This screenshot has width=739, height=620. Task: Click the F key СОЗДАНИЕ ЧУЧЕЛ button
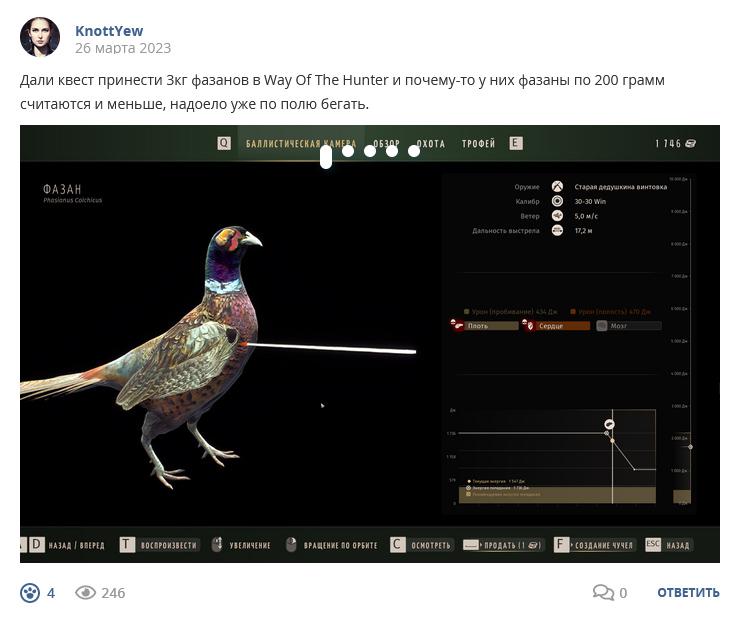(x=594, y=545)
